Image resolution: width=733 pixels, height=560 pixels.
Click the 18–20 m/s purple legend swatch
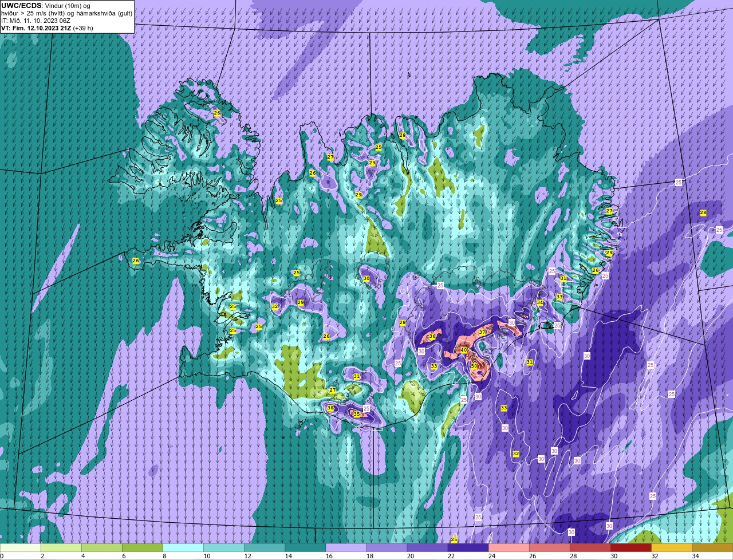pos(387,548)
